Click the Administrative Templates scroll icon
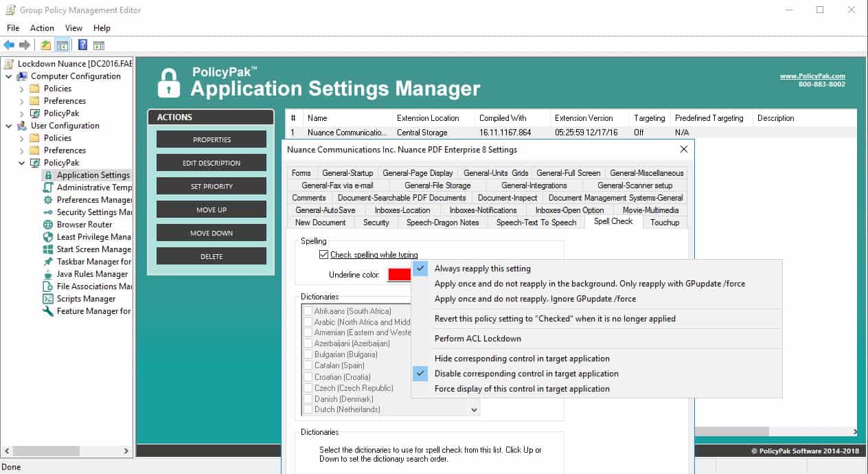This screenshot has height=474, width=868. [x=48, y=188]
